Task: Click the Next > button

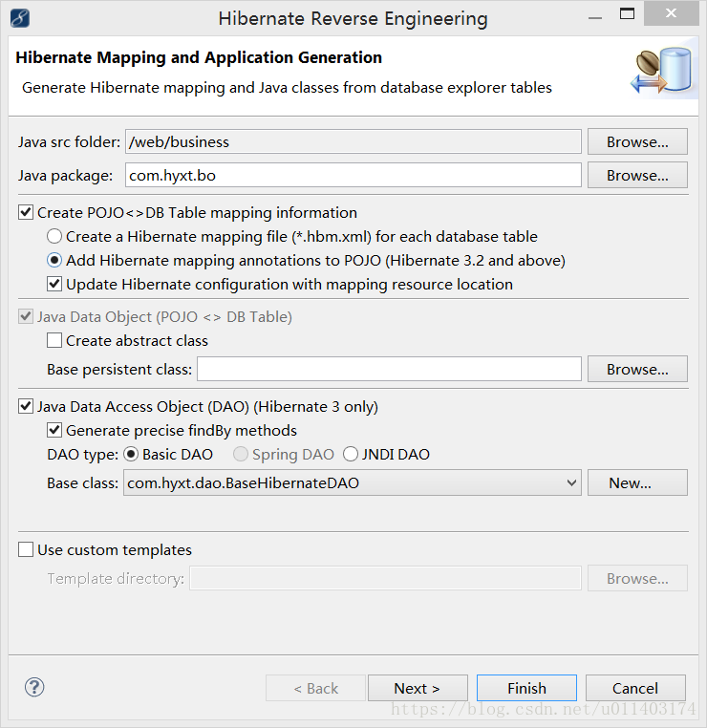Action: [418, 688]
